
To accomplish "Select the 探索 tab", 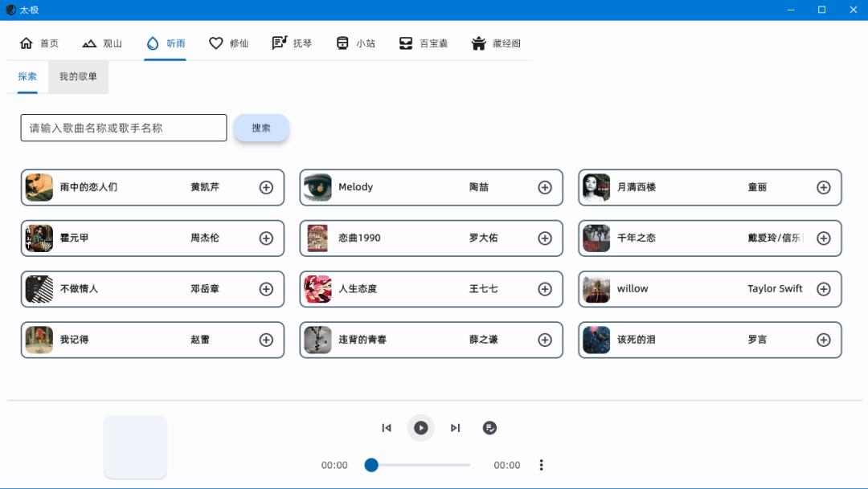I will pos(27,76).
